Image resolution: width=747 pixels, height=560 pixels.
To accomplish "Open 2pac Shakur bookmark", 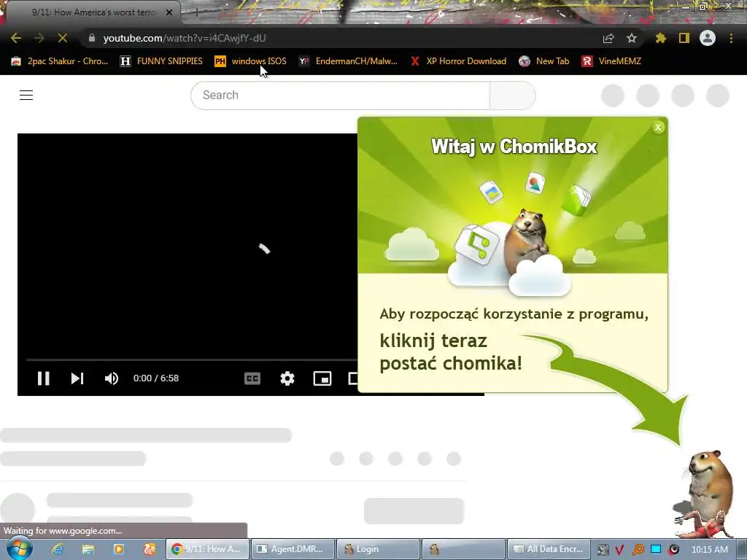I will pyautogui.click(x=60, y=61).
